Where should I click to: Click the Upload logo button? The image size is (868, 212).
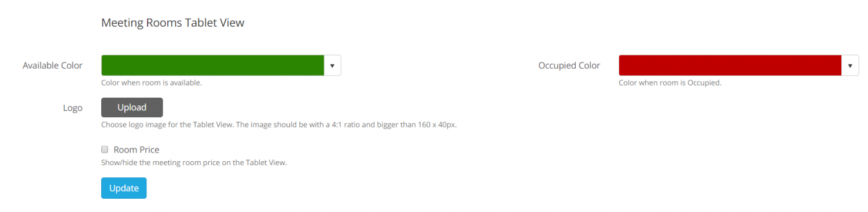pos(132,107)
